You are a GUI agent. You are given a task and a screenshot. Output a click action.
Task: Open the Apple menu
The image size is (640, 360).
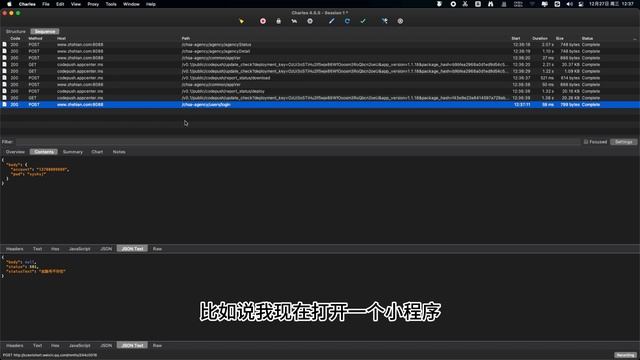click(9, 4)
